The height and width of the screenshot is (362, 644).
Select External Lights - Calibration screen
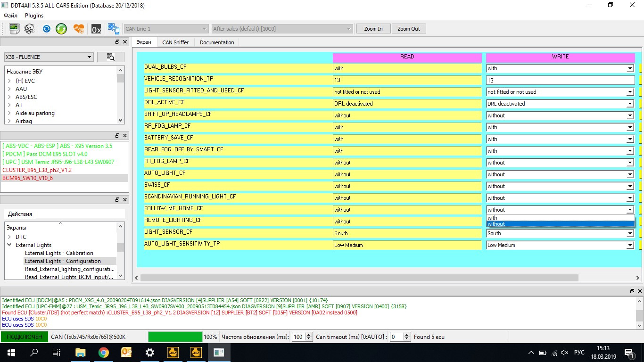click(x=59, y=253)
